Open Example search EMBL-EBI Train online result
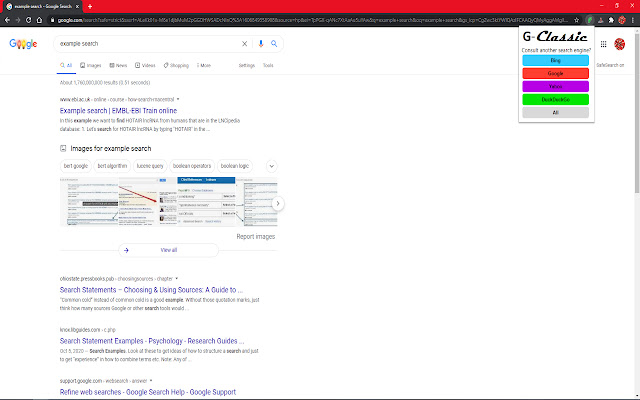 coord(118,111)
